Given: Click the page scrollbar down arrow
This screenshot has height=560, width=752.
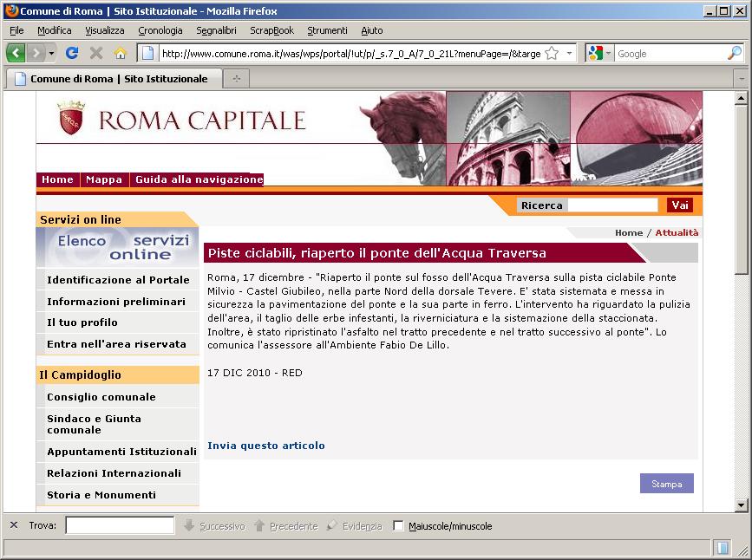Looking at the screenshot, I should pos(741,505).
